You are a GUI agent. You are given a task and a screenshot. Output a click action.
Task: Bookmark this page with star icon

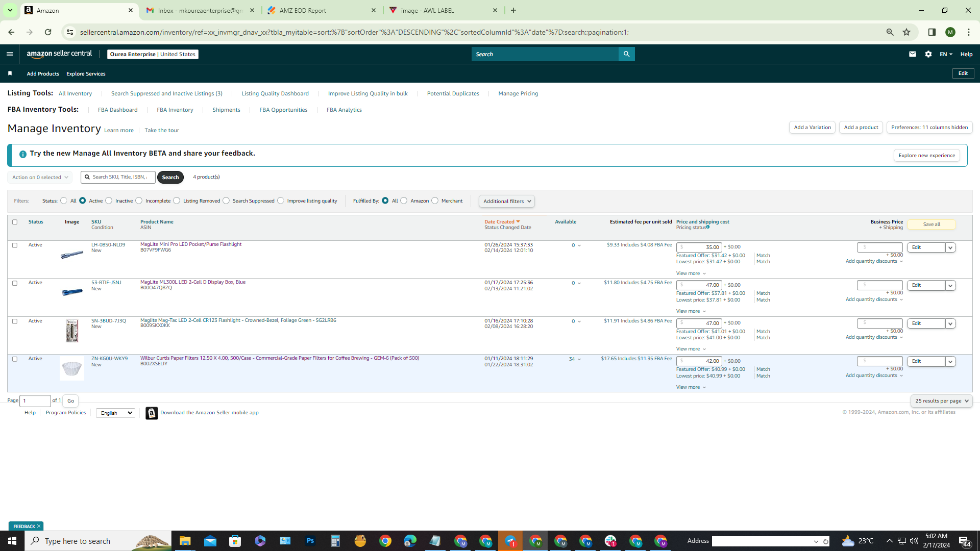[x=906, y=32]
